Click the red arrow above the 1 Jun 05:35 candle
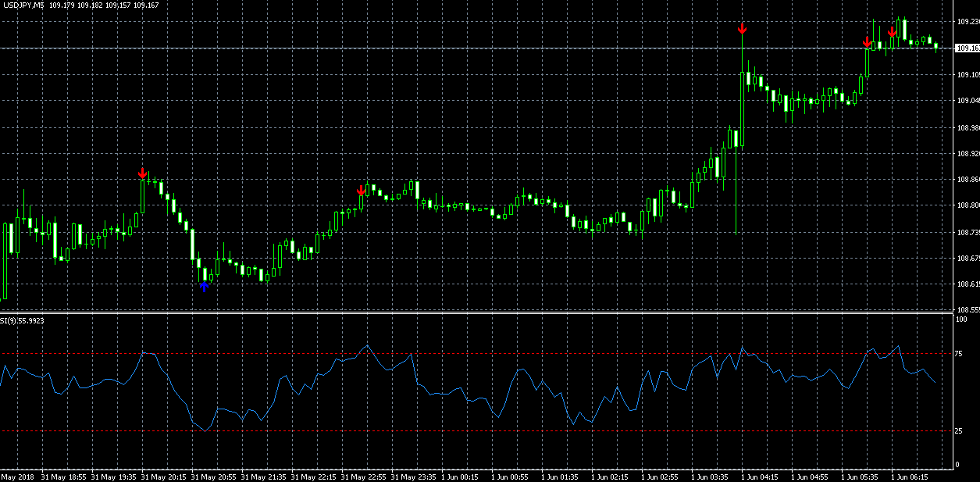Screen dimensions: 980x482 [x=867, y=42]
